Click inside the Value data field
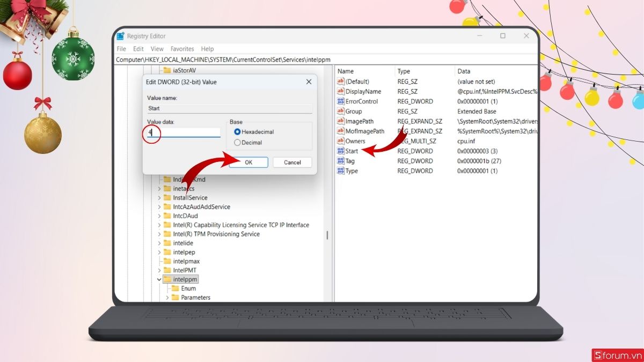This screenshot has width=644, height=362. click(182, 132)
